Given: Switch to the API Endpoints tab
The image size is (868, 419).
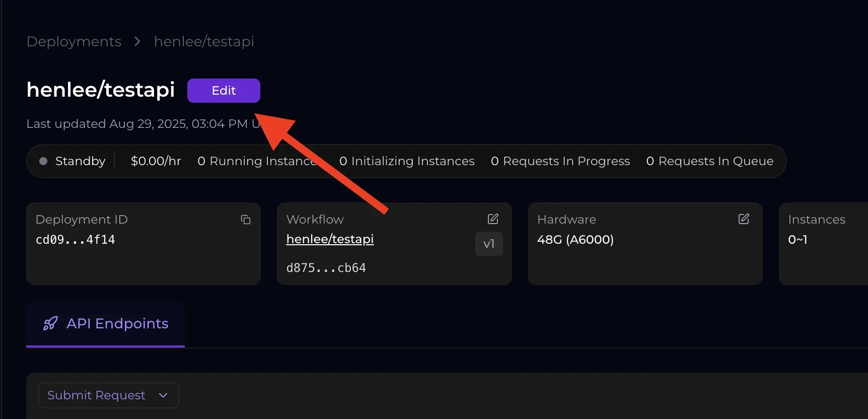Looking at the screenshot, I should click(x=106, y=324).
